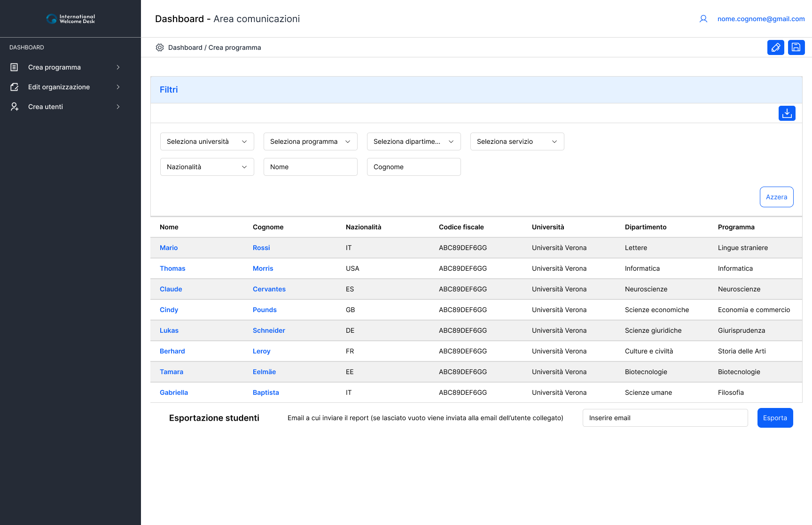Click the Crea utenti person-plus icon
812x525 pixels.
(15, 107)
